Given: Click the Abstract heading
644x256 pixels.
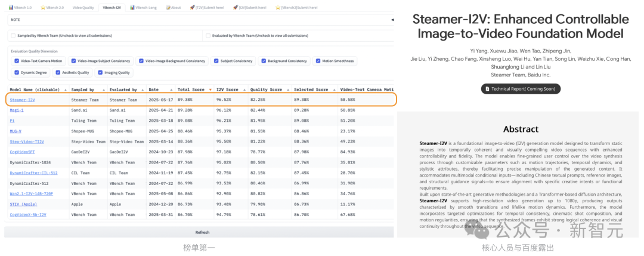Looking at the screenshot, I should click(x=521, y=129).
